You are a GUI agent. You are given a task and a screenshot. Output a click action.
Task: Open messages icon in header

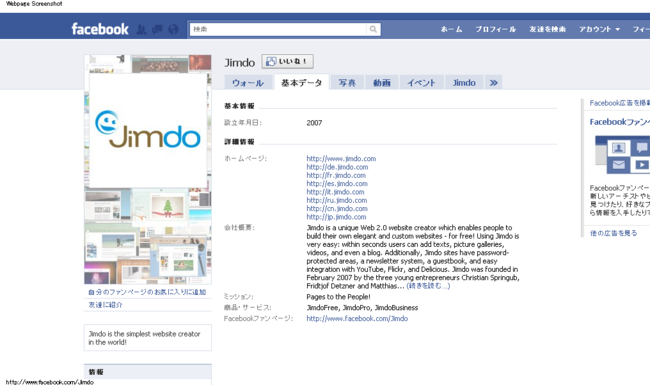158,29
